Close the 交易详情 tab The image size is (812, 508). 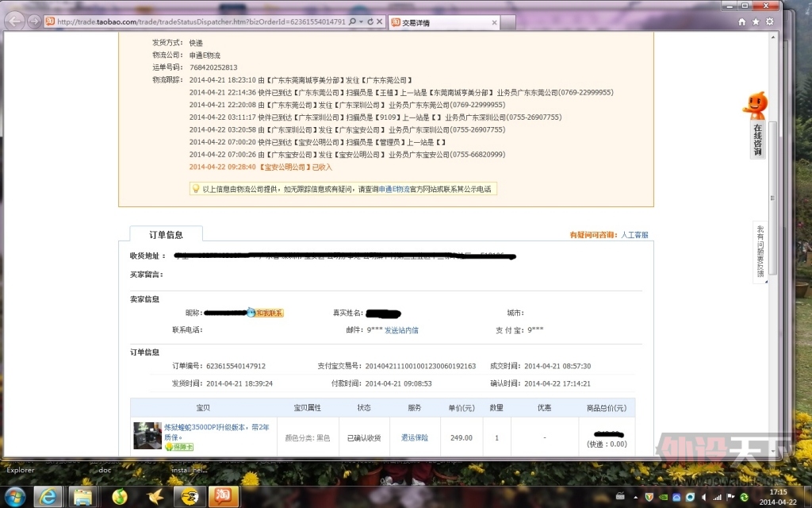(494, 23)
